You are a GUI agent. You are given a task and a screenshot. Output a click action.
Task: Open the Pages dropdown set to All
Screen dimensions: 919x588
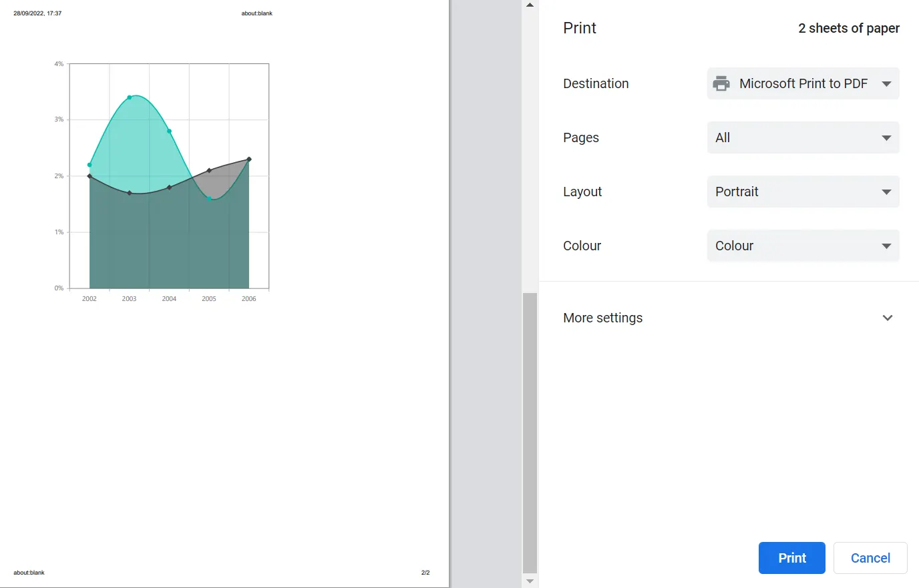(803, 137)
